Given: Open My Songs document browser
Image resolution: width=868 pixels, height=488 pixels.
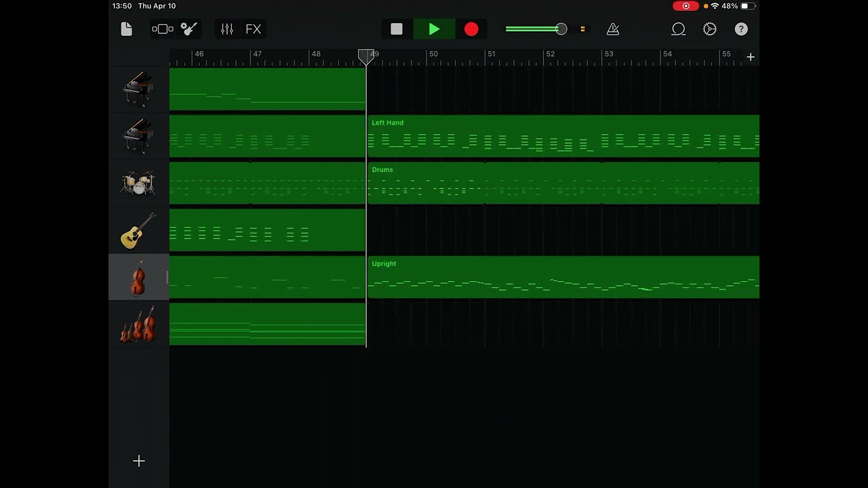Looking at the screenshot, I should 126,29.
